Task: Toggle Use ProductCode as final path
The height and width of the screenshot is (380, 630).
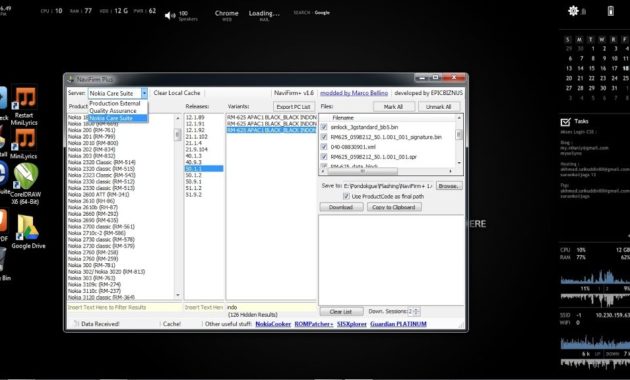Action: tap(346, 196)
